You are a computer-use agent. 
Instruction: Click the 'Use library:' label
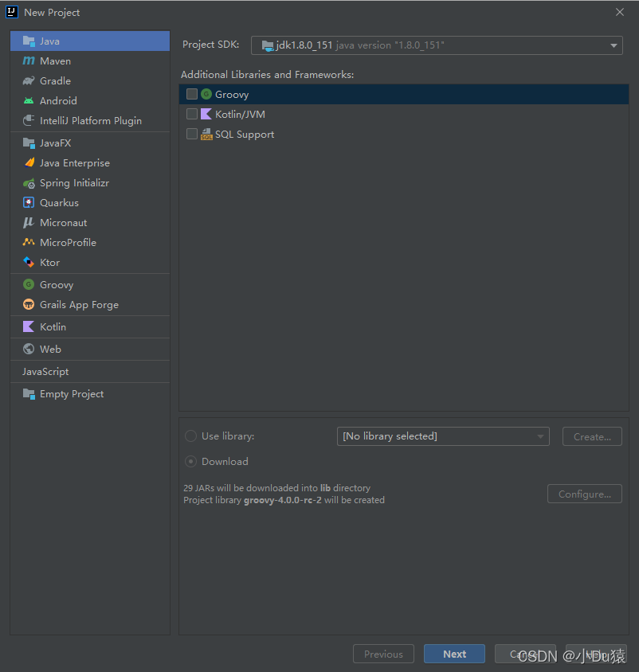click(x=228, y=436)
